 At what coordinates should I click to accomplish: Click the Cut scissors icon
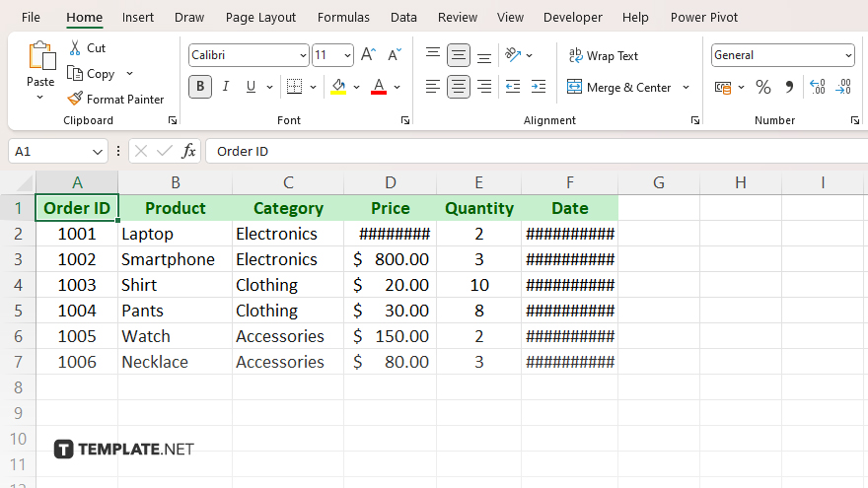coord(75,48)
